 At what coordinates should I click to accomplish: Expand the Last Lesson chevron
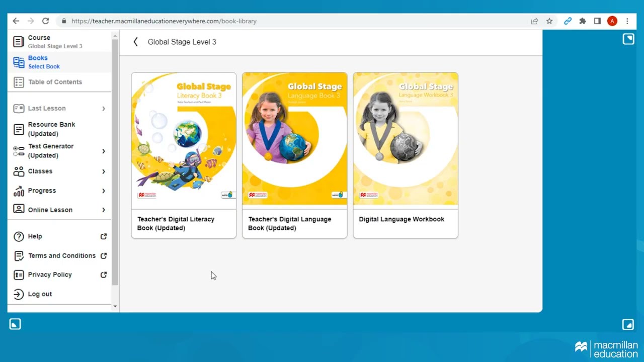tap(104, 109)
